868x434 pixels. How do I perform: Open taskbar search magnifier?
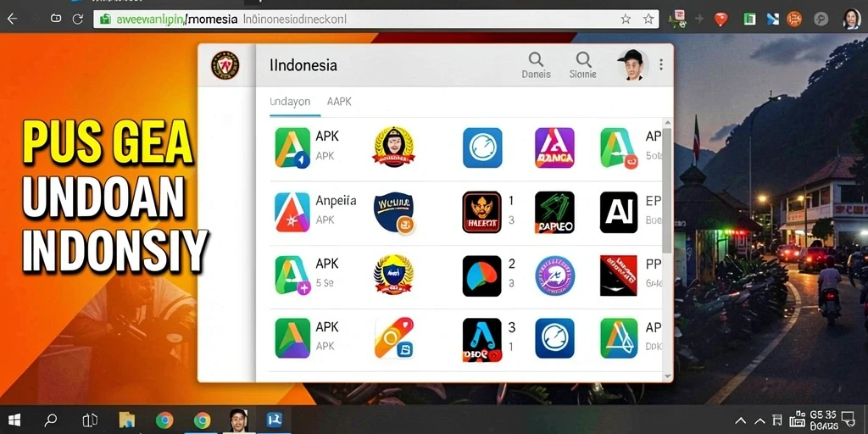click(51, 420)
